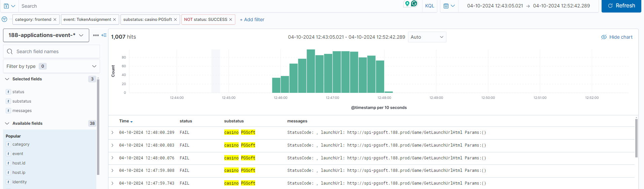Click the Add filter link
The width and height of the screenshot is (644, 189).
[252, 20]
